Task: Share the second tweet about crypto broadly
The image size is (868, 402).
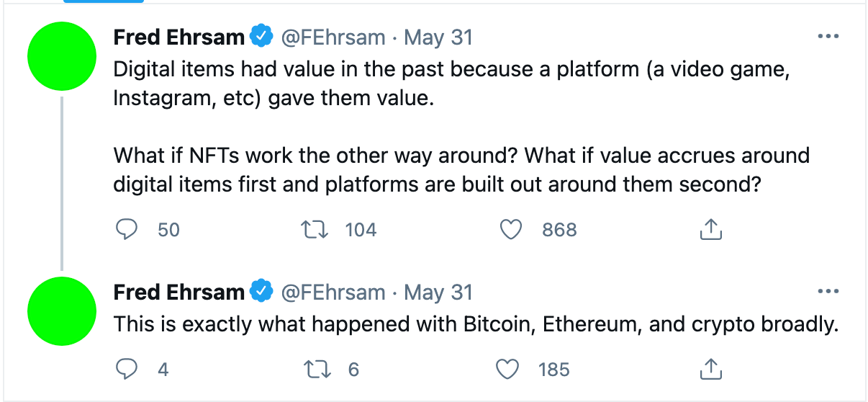Action: pyautogui.click(x=710, y=370)
